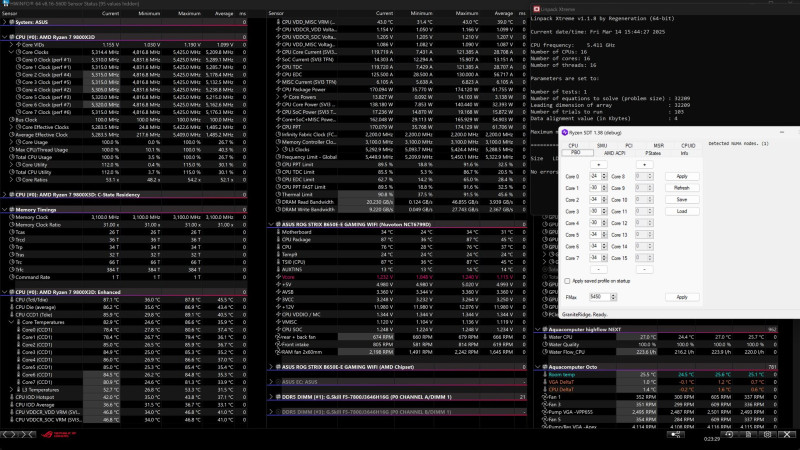Image resolution: width=800 pixels, height=450 pixels.
Task: Switch to SMU tab in Ryzen SDT
Action: pos(602,146)
